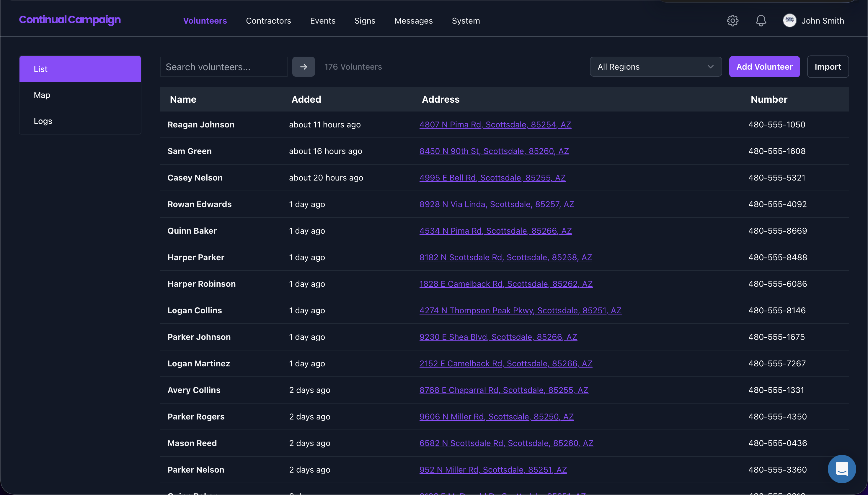Screen dimensions: 868x495
Task: Open the settings gear icon
Action: 732,21
